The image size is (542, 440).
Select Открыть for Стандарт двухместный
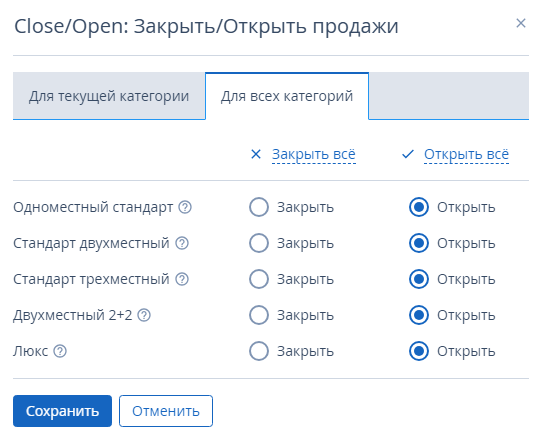(419, 243)
